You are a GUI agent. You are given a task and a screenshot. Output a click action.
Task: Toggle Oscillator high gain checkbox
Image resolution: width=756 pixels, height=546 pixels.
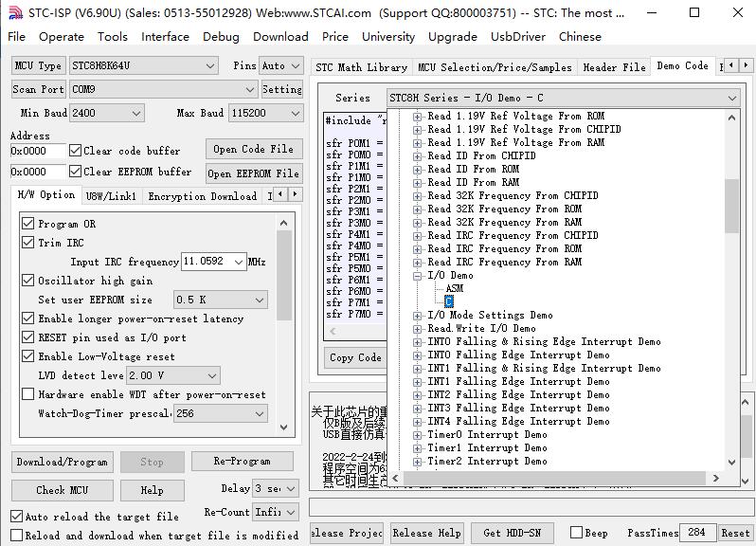pos(28,281)
